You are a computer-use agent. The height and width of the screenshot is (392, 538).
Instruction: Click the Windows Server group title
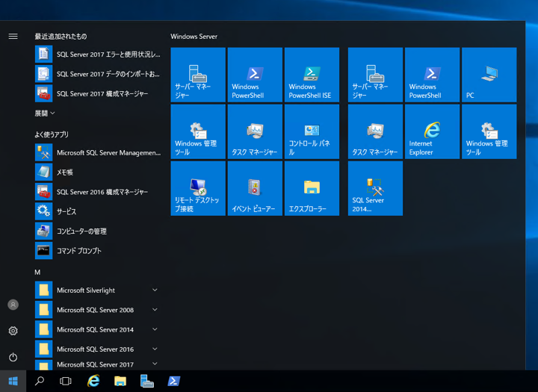pos(194,37)
